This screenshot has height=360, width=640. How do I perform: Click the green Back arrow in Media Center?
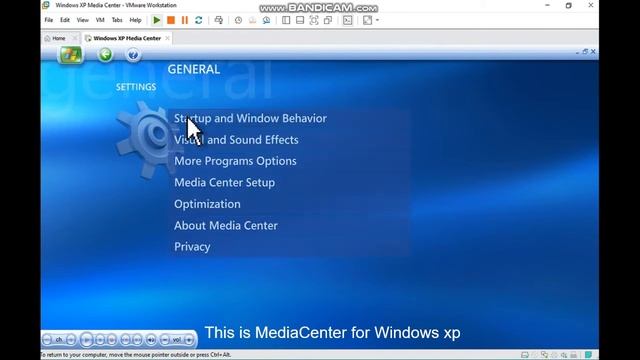[105, 54]
